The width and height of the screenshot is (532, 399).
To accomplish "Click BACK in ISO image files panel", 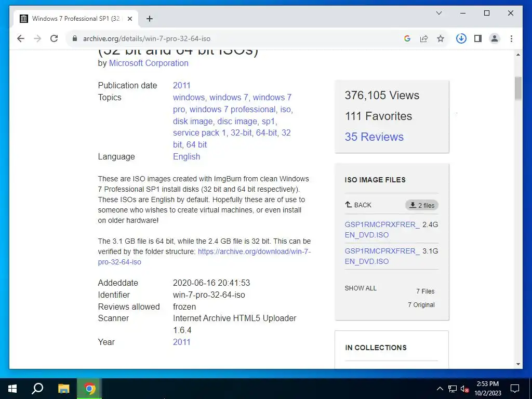I will [x=358, y=205].
